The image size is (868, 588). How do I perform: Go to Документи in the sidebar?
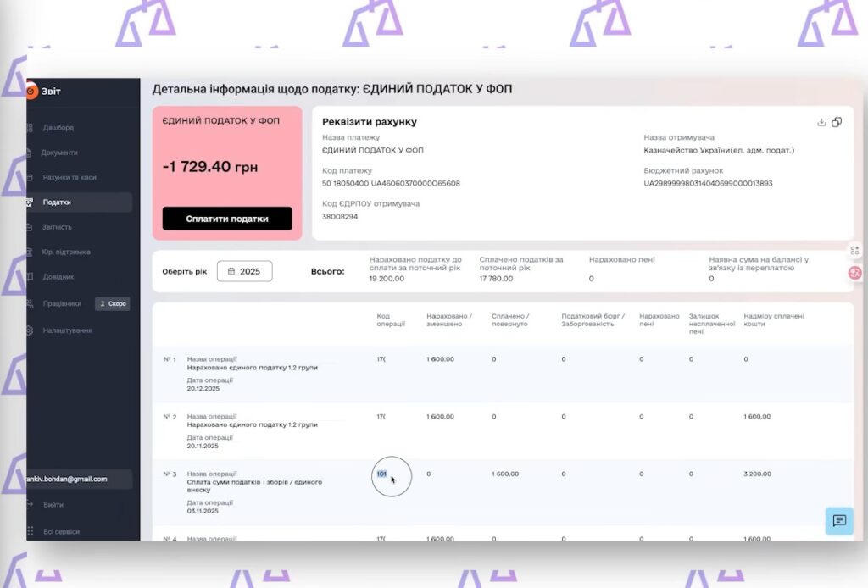point(59,153)
